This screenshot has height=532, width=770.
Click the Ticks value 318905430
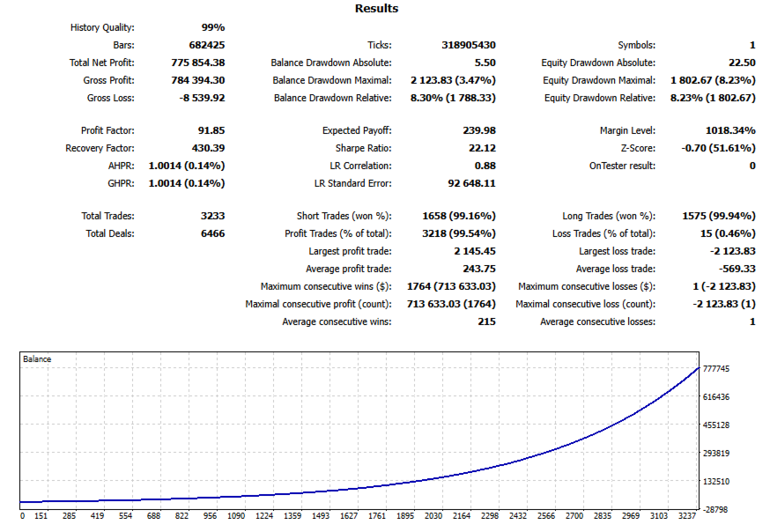[x=469, y=45]
